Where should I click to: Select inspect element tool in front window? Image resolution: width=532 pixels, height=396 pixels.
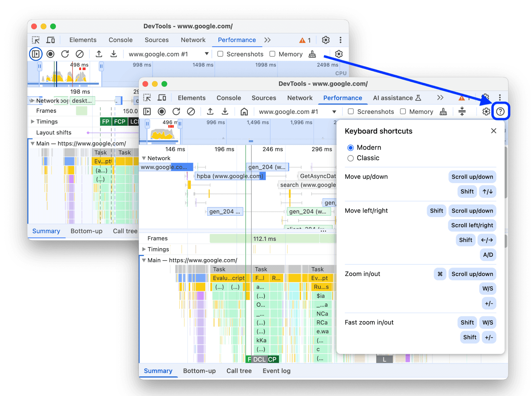(147, 98)
